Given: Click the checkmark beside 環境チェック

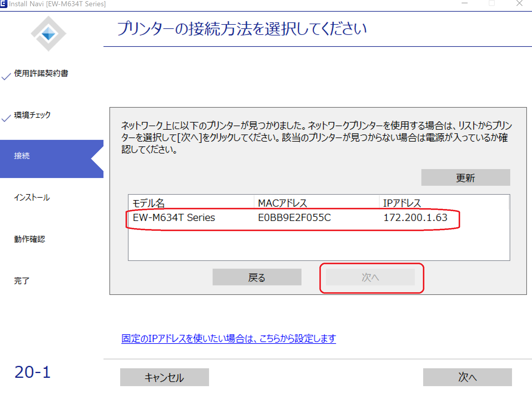Looking at the screenshot, I should pyautogui.click(x=6, y=118).
